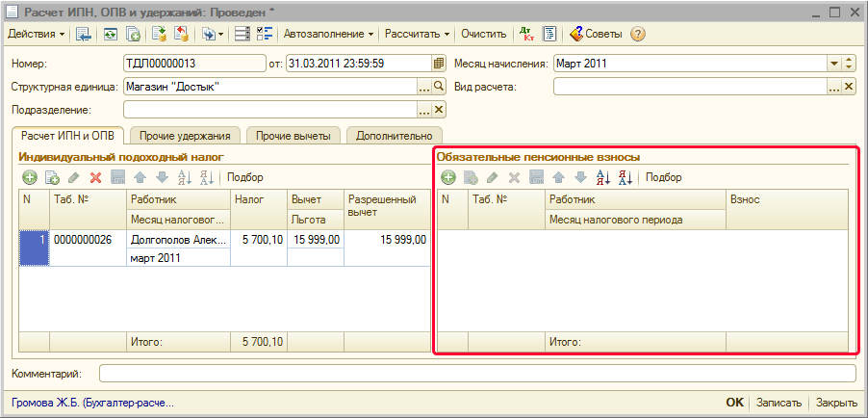Screen dimensions: 868x418
Task: Sort income tax rows ascending
Action: click(x=185, y=177)
